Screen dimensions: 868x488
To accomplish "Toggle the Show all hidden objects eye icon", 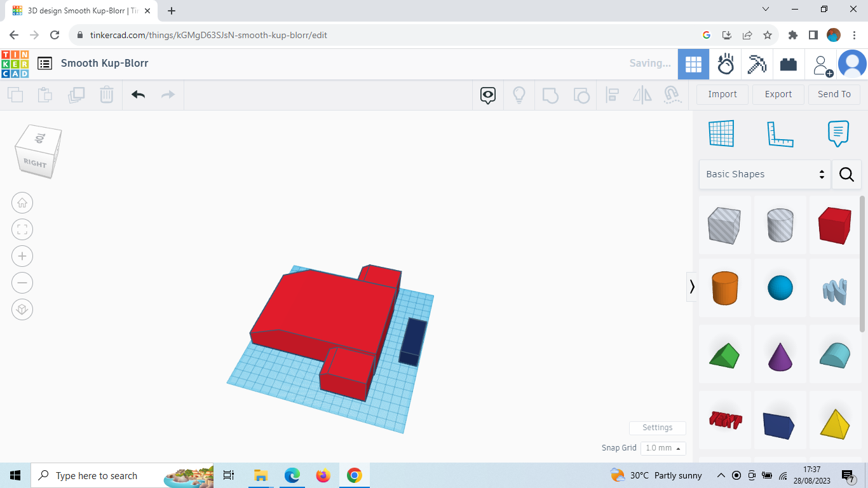I will (x=487, y=94).
